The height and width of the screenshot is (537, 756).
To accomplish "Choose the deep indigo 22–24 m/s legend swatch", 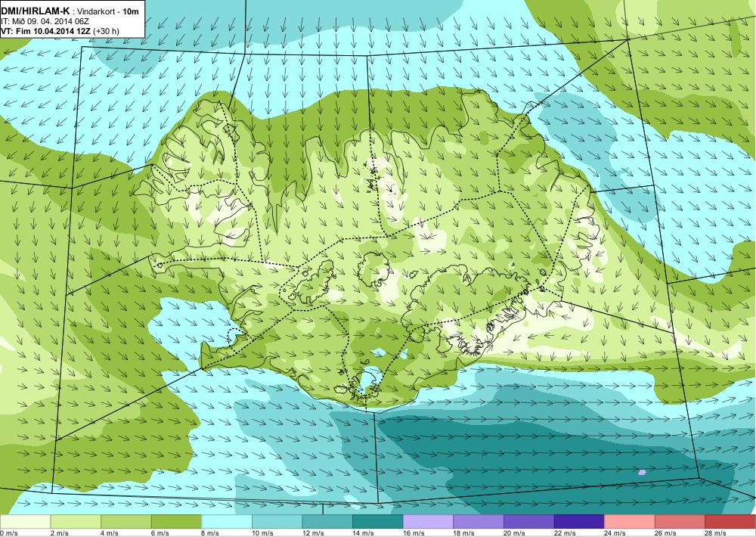I will (x=580, y=522).
